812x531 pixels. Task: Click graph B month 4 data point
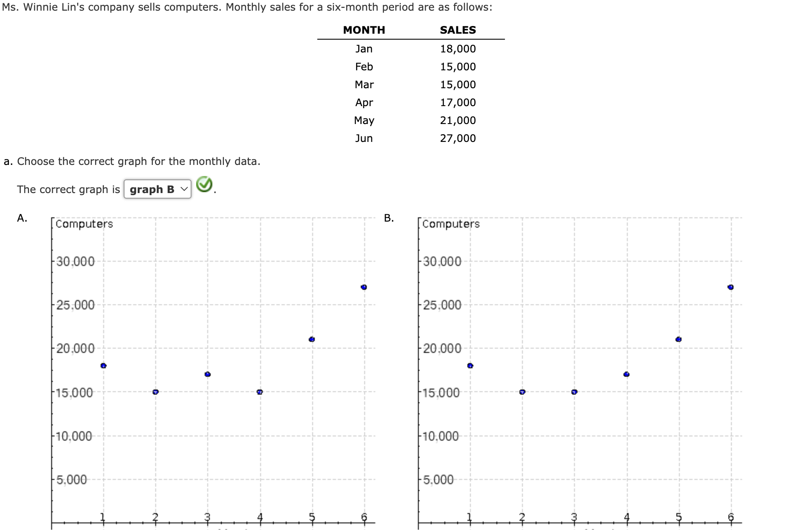626,374
